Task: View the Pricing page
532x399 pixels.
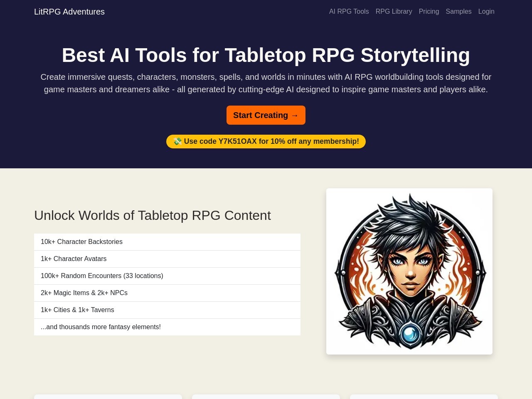Action: [x=429, y=11]
